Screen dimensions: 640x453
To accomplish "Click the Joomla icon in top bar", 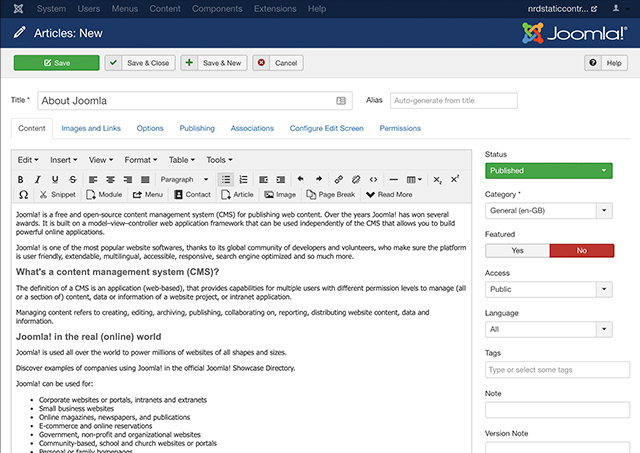I will (18, 9).
